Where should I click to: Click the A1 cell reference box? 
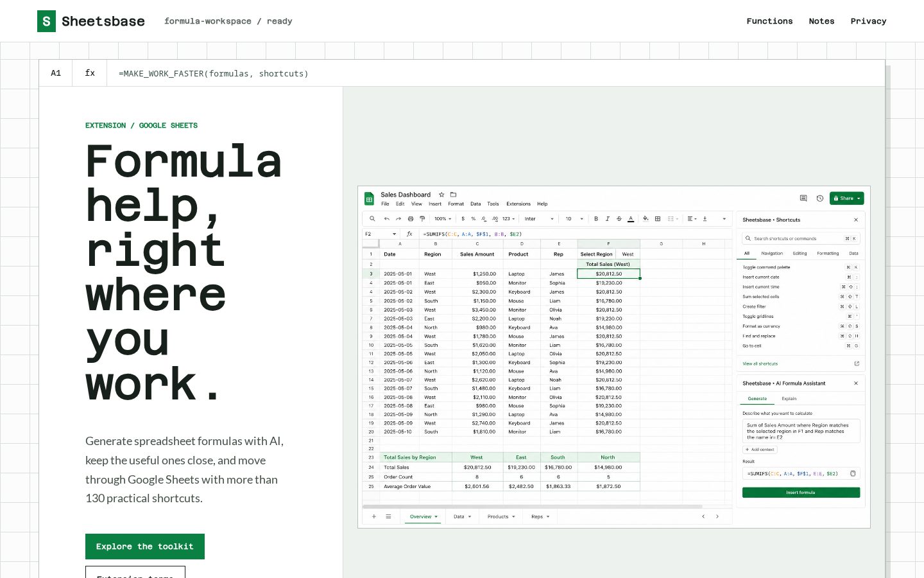click(56, 73)
